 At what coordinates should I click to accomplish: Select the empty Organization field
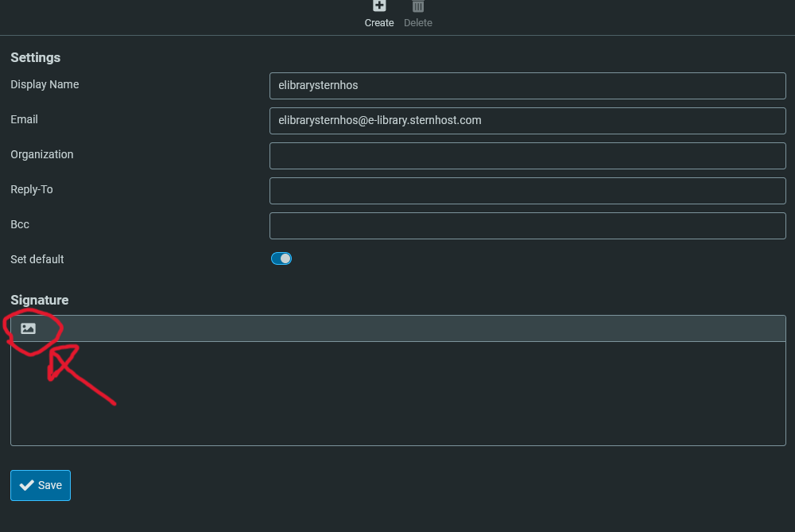click(x=527, y=156)
